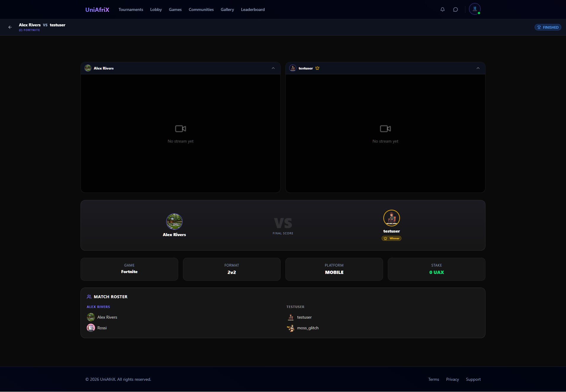This screenshot has width=566, height=392.
Task: Click moss_glitch name in roster
Action: (308, 328)
